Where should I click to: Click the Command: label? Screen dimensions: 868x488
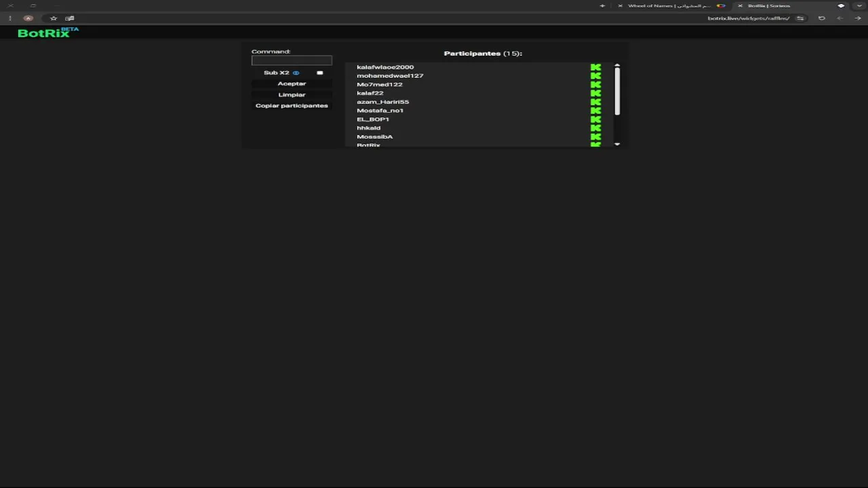271,52
